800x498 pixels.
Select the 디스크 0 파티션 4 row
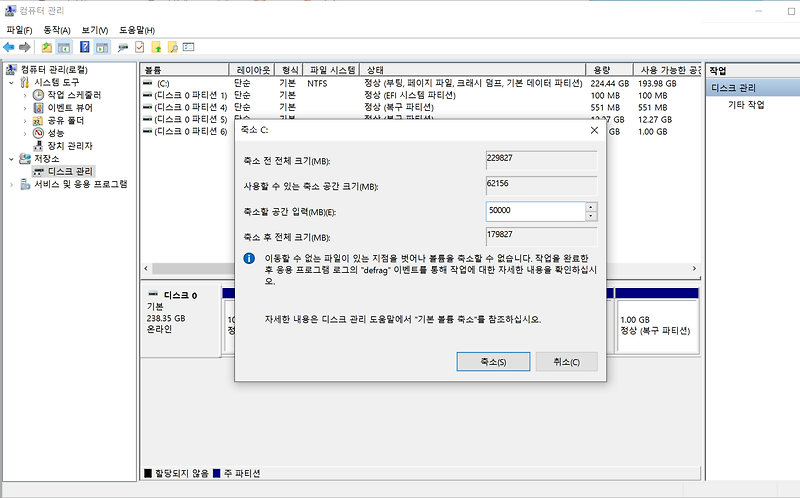pos(420,107)
